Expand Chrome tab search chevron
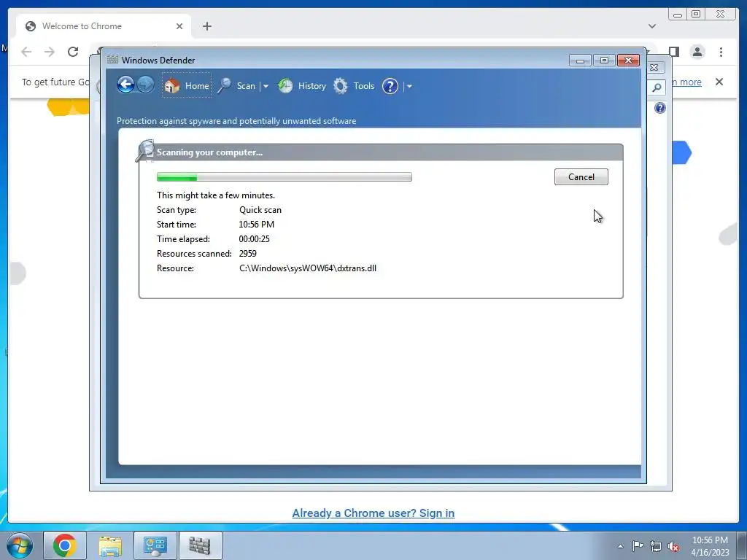The height and width of the screenshot is (560, 747). click(x=651, y=26)
